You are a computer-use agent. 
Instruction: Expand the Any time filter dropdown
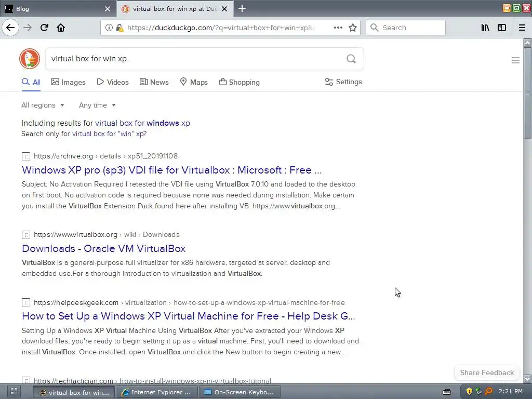[x=97, y=105]
